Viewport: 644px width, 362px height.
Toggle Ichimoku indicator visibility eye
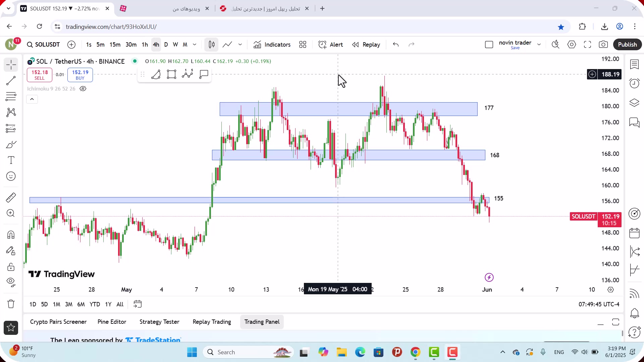(83, 89)
